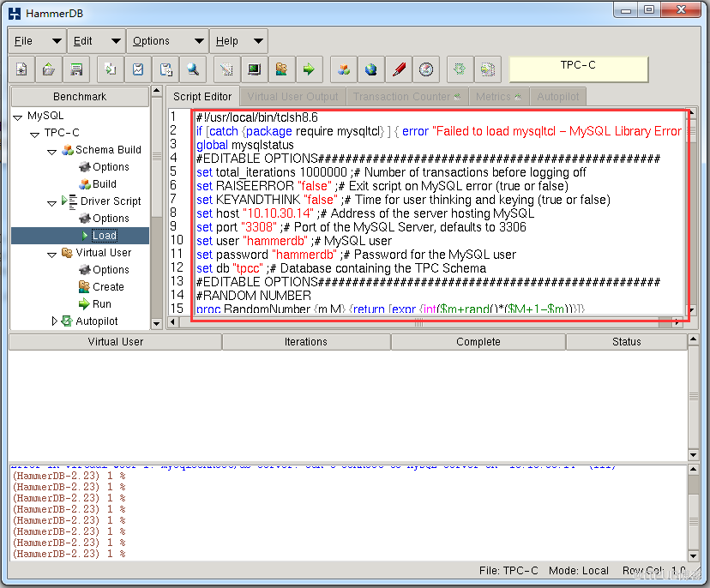
Task: Click the script line setting host "10.10.30.14"
Action: (365, 213)
